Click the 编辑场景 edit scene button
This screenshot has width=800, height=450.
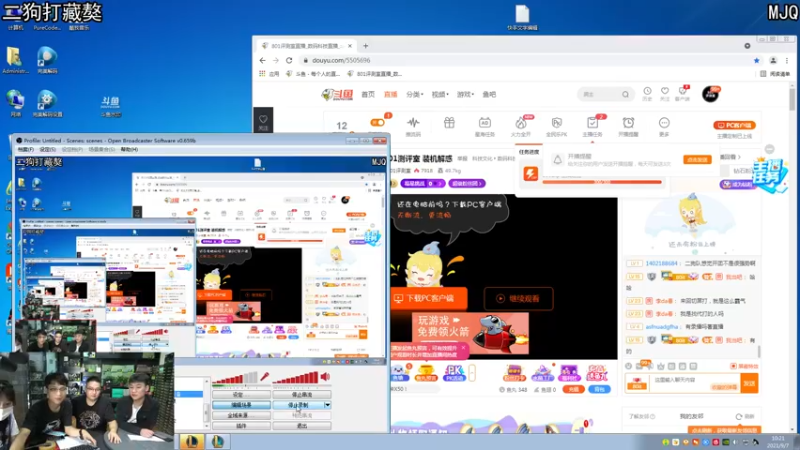pos(241,405)
